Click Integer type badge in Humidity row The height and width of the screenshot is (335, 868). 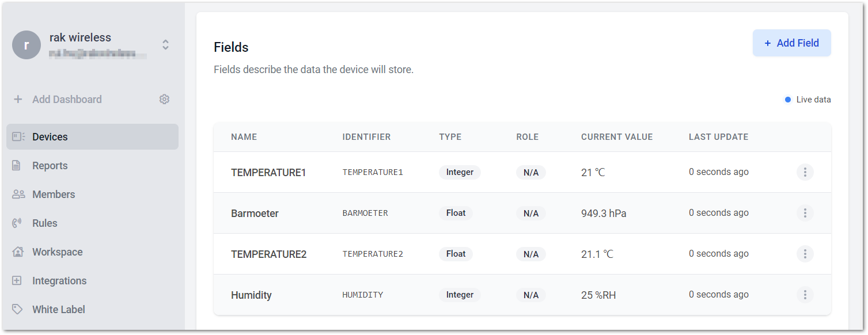(460, 295)
